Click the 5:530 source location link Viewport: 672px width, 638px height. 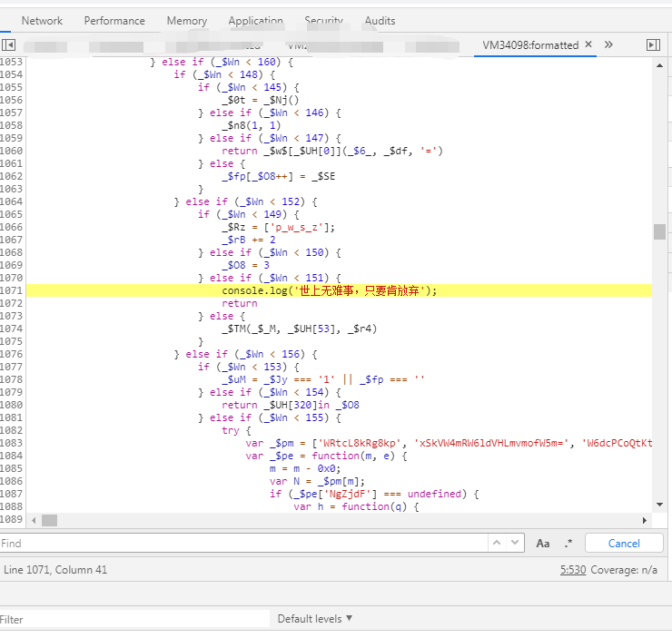click(572, 570)
